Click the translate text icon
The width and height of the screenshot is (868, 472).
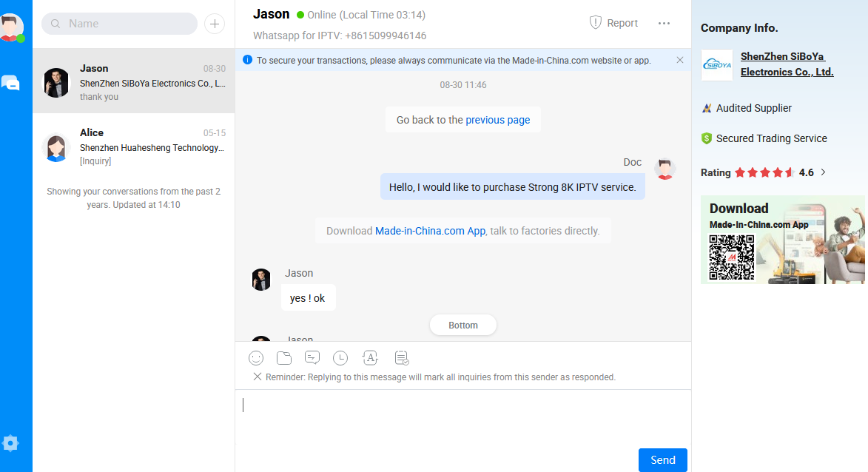pos(370,358)
